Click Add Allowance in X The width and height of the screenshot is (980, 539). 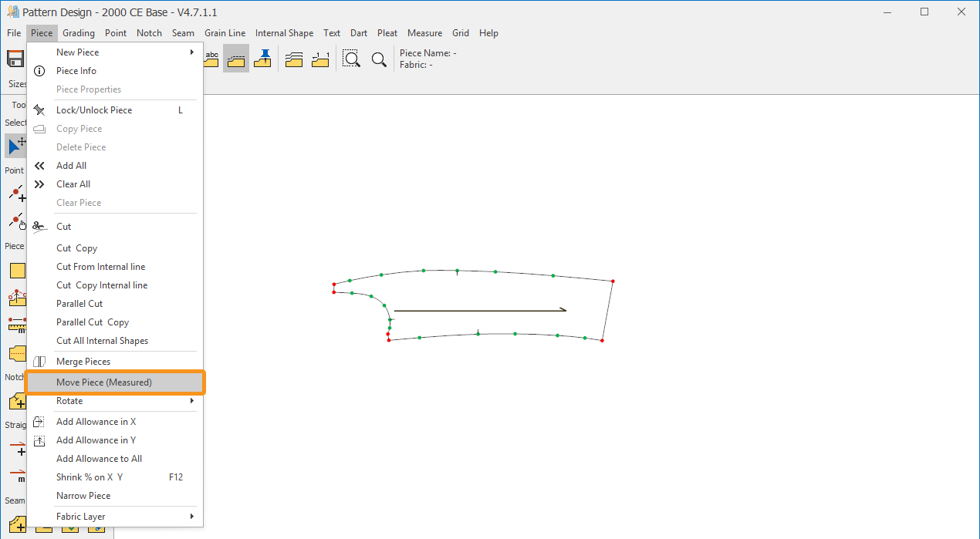point(96,422)
